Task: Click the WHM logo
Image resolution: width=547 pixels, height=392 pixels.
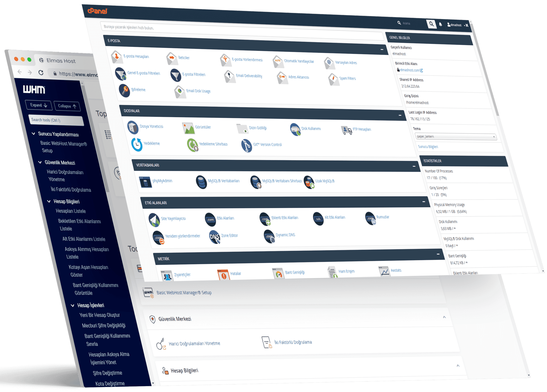Action: [34, 89]
